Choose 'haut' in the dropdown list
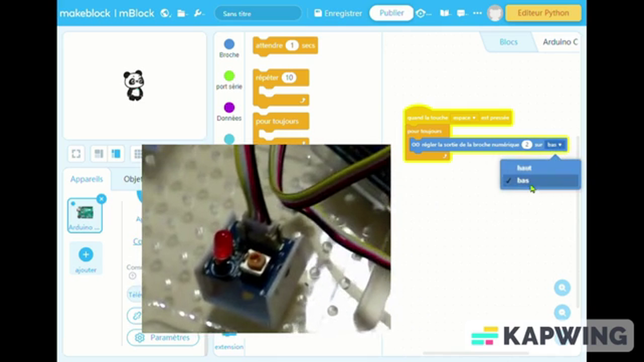 coord(524,168)
